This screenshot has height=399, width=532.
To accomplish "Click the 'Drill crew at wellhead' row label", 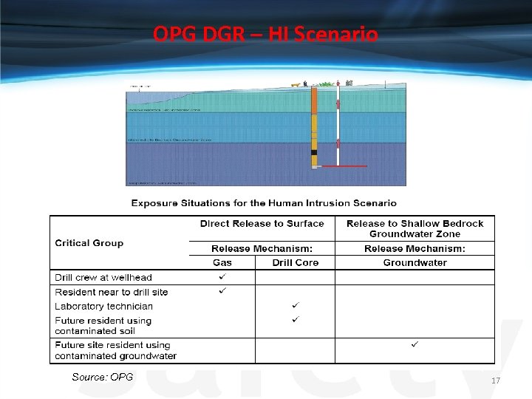I will click(103, 278).
